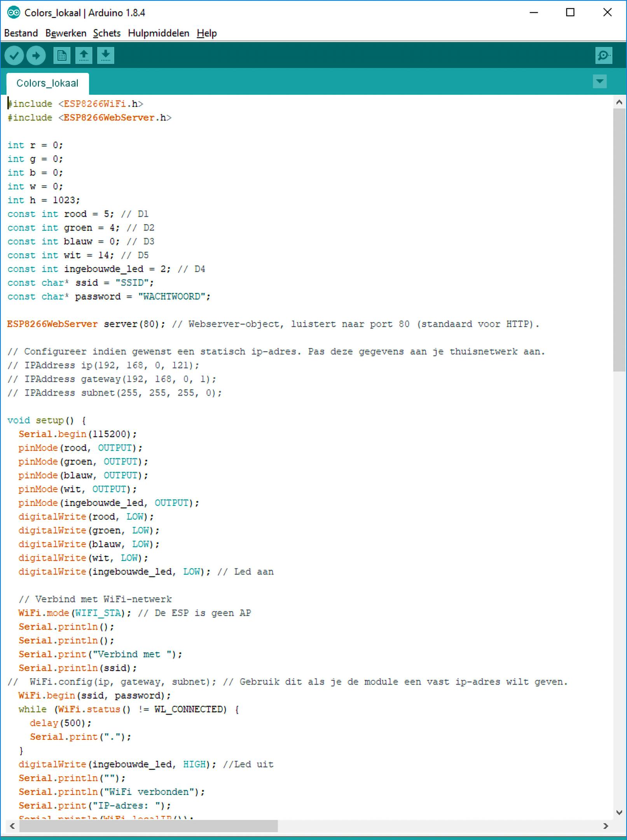Image resolution: width=627 pixels, height=840 pixels.
Task: Click the commented 'WiFi.config(ip, gateway, subnet);' line
Action: pyautogui.click(x=288, y=682)
